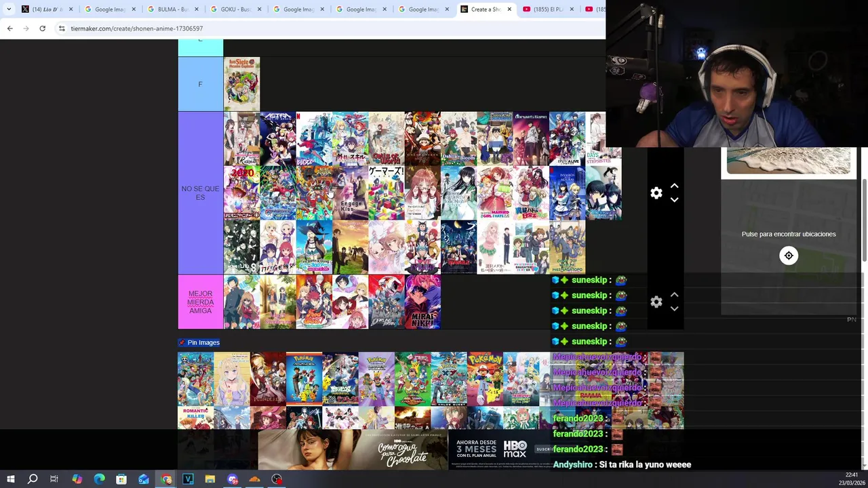Open Microsoft Edge from taskbar
This screenshot has width=868, height=488.
tap(99, 479)
